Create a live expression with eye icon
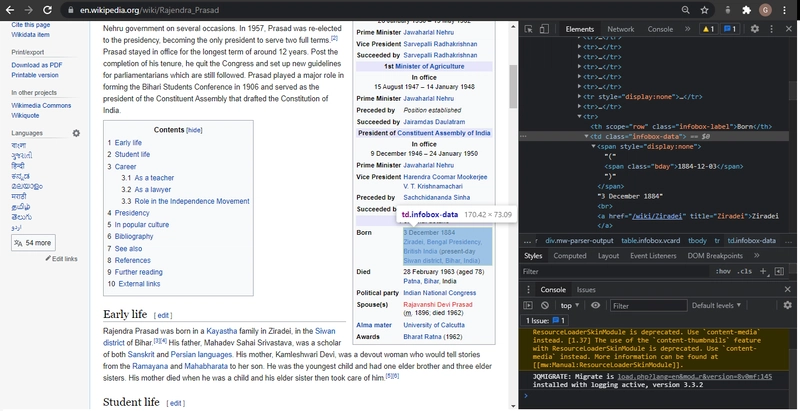The image size is (800, 411). [595, 305]
